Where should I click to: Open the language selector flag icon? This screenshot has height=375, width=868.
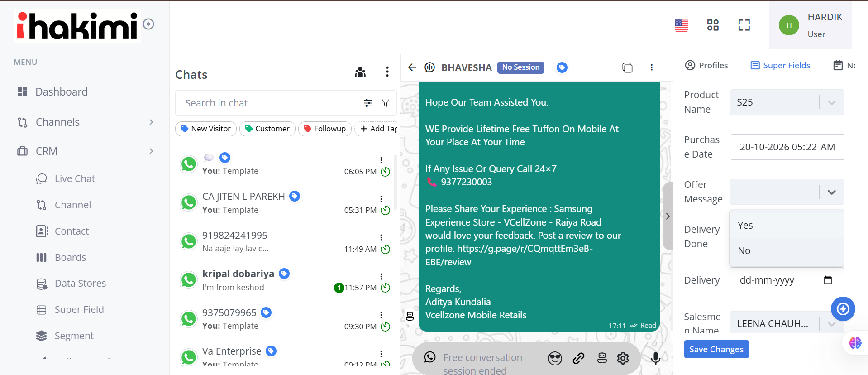pos(681,25)
